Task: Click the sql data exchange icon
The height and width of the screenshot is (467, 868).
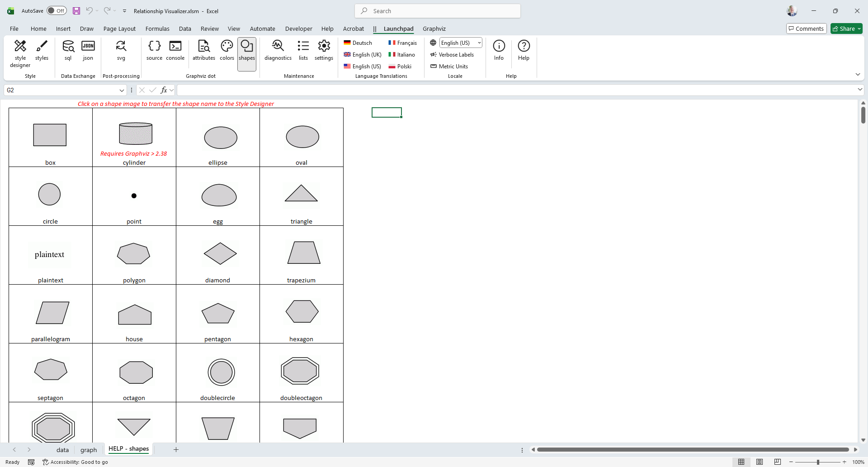Action: (x=68, y=50)
